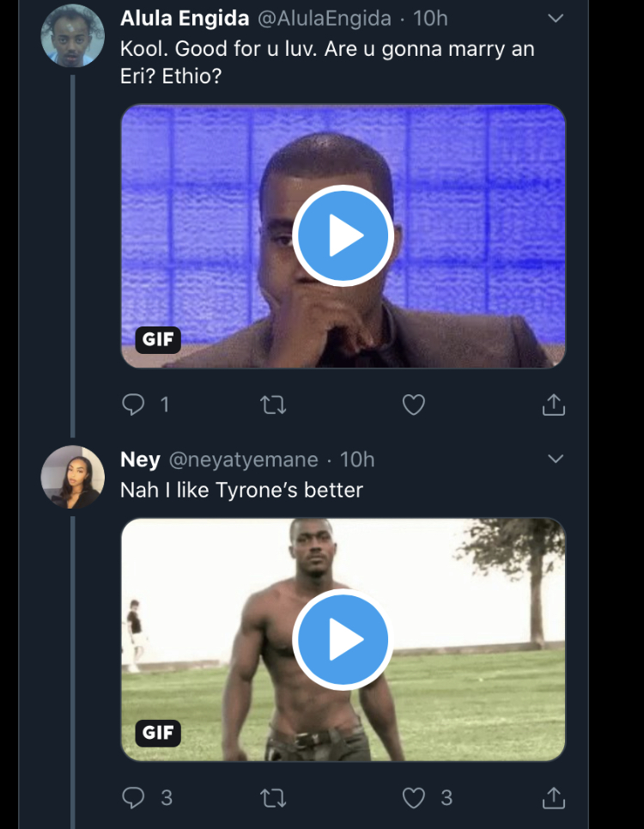Click Ney display name

140,460
